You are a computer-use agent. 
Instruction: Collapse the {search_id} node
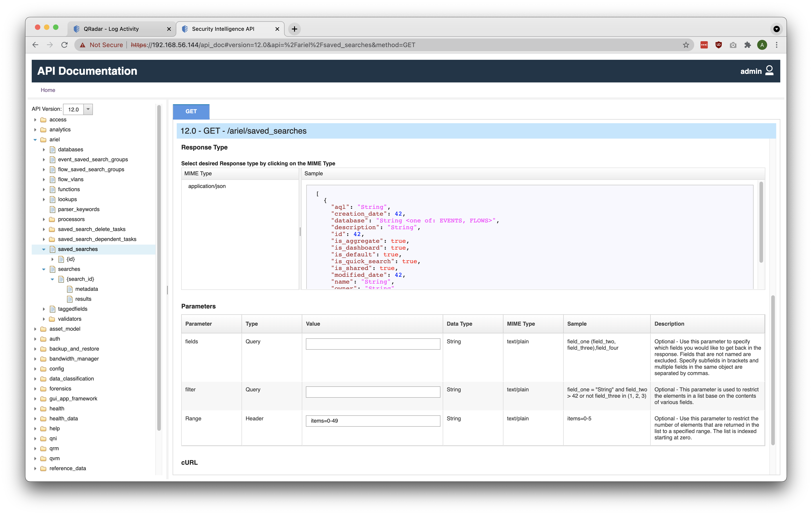(x=52, y=279)
